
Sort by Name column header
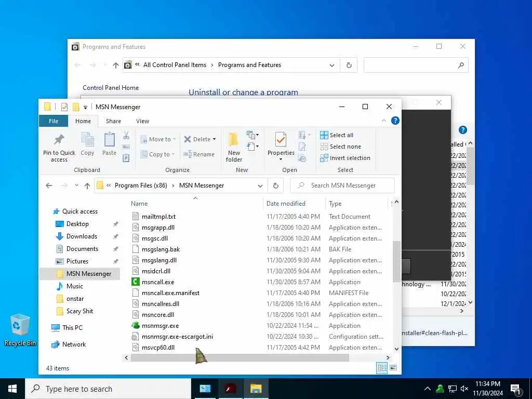tap(139, 204)
